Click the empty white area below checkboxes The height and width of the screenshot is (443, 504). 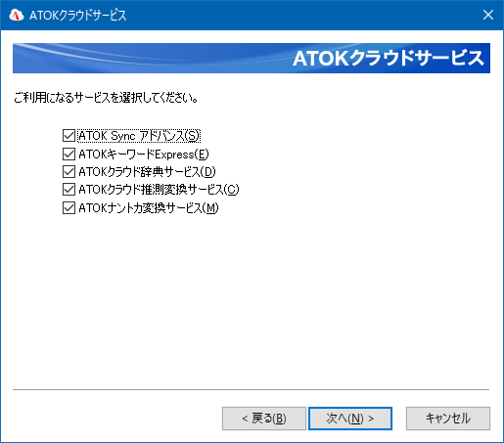(x=252, y=300)
